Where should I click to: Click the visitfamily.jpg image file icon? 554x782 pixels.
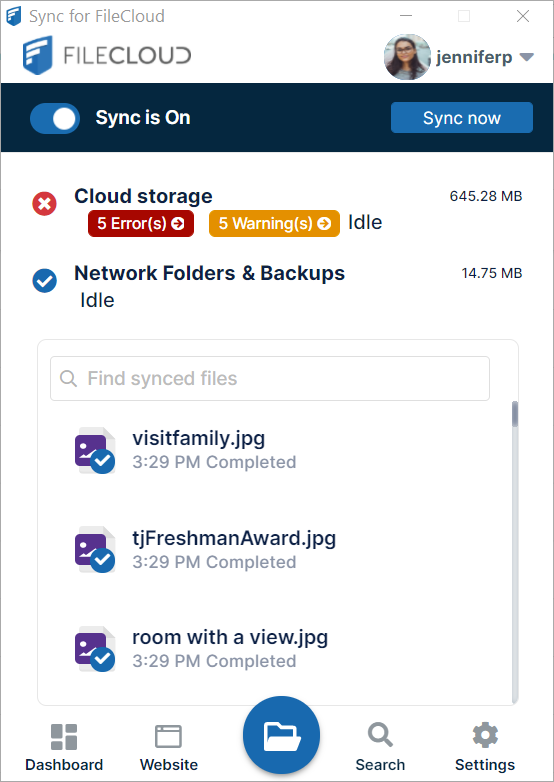(x=95, y=450)
